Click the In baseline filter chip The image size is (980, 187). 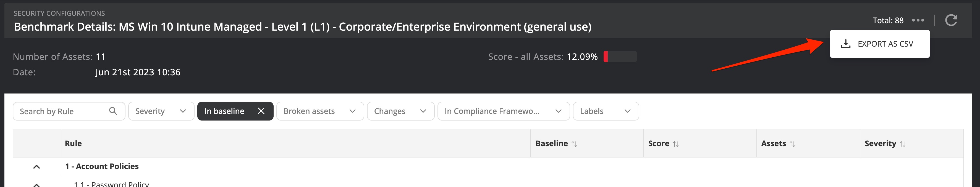[x=235, y=111]
